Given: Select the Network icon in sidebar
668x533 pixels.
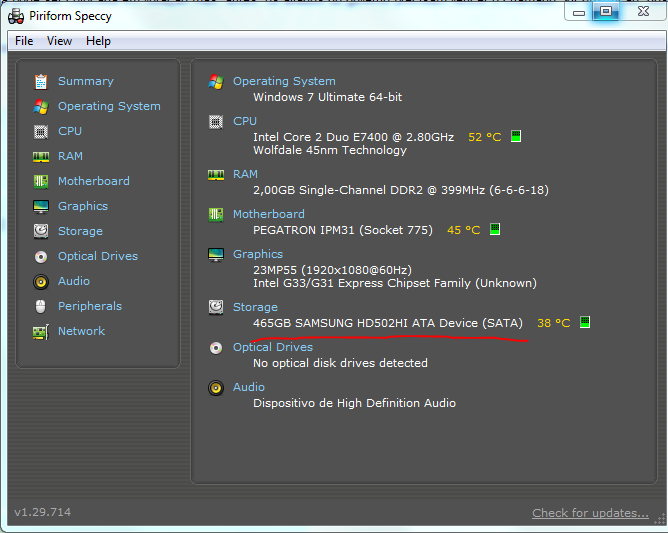Looking at the screenshot, I should [x=41, y=331].
